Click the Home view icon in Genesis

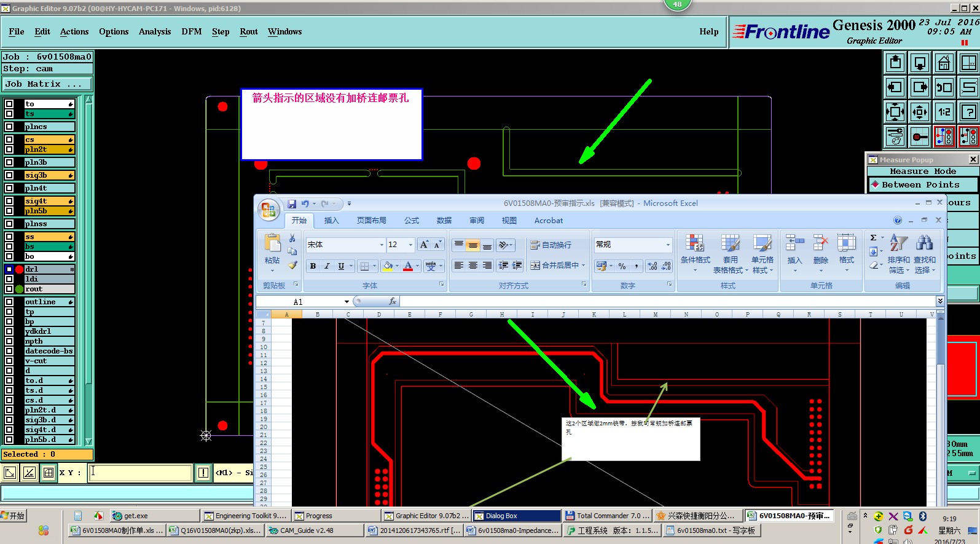[x=944, y=63]
